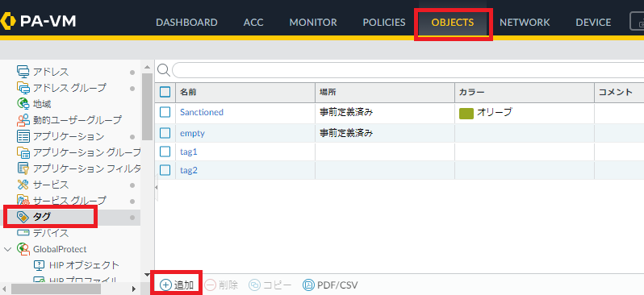Open the MONITOR tab
The width and height of the screenshot is (644, 295).
tap(313, 22)
